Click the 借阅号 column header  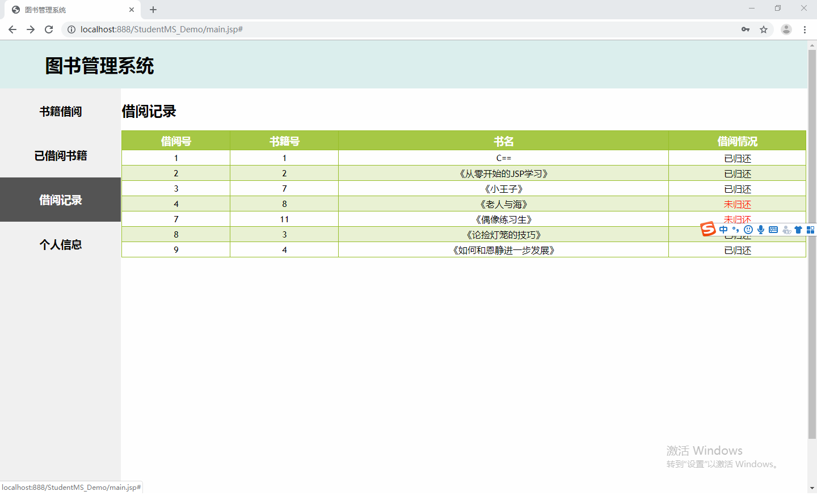coord(176,141)
